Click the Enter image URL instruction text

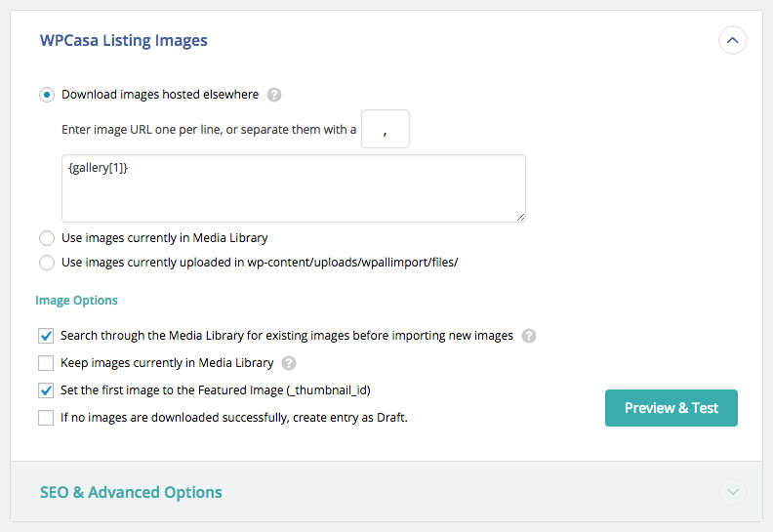208,129
